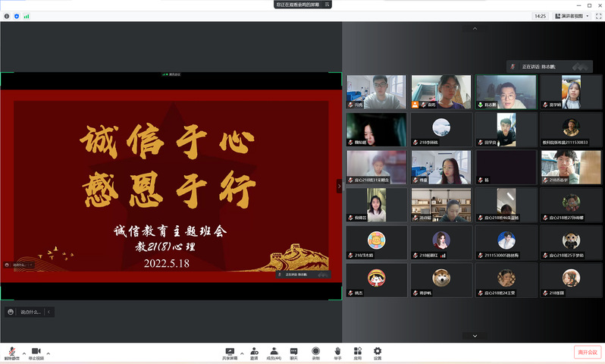Open the 邀请 invite icon
The height and width of the screenshot is (364, 605).
pos(254,352)
